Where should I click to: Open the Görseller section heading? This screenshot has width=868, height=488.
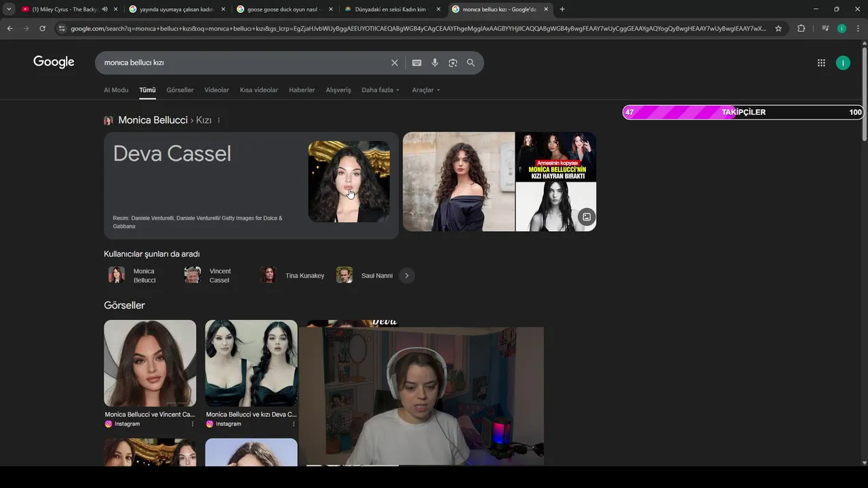tap(124, 306)
